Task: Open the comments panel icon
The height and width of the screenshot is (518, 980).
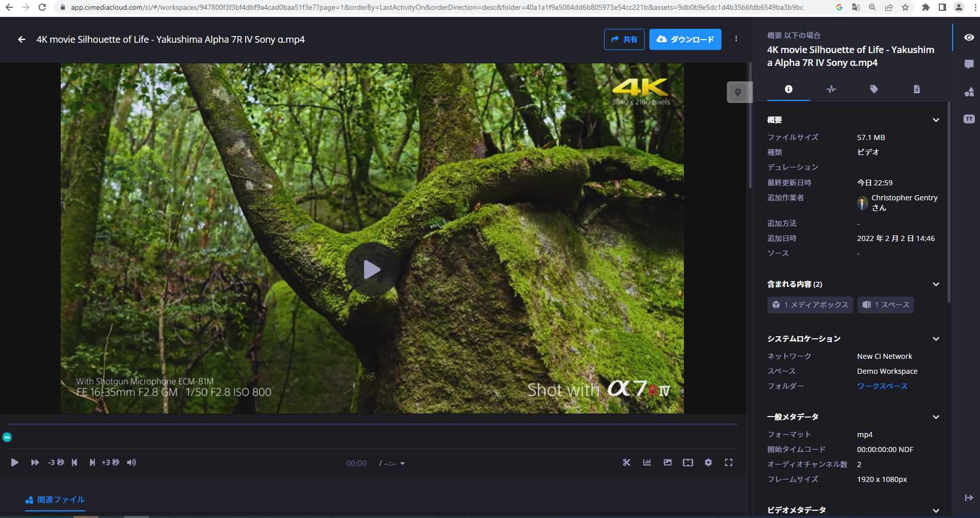Action: [x=969, y=64]
